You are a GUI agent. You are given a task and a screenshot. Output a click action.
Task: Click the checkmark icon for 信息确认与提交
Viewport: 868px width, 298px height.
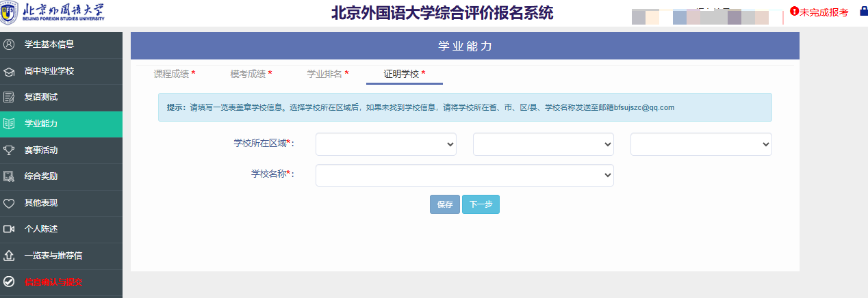point(9,282)
